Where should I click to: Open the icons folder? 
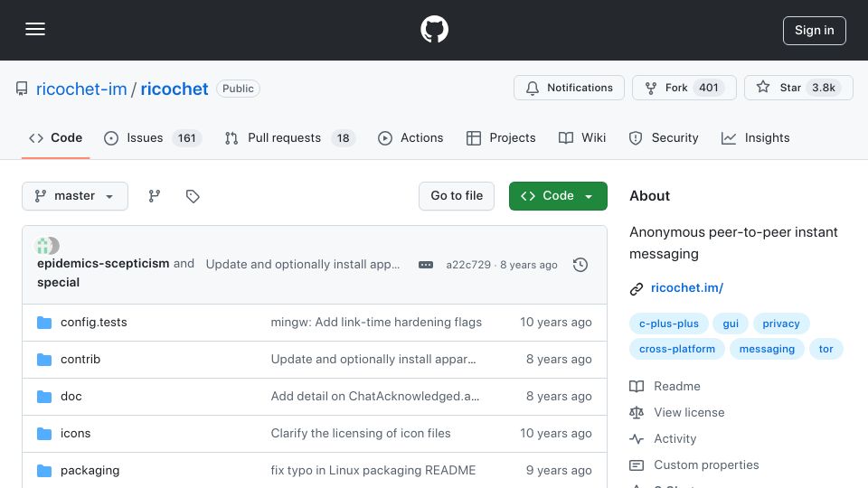click(x=75, y=433)
